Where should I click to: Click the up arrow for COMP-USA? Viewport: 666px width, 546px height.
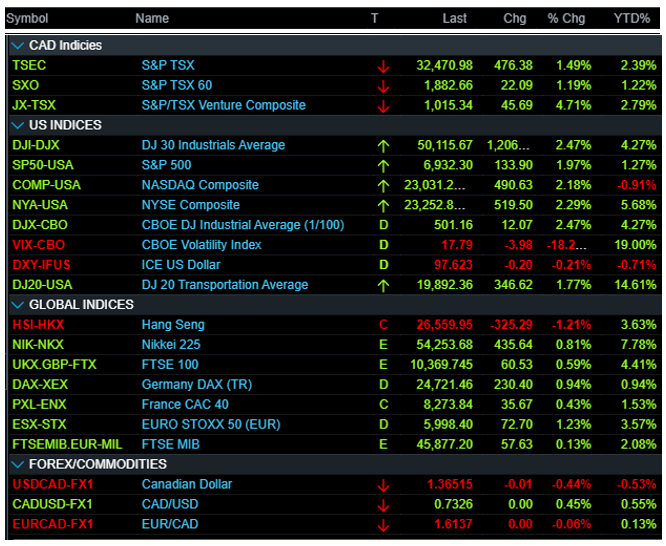383,186
